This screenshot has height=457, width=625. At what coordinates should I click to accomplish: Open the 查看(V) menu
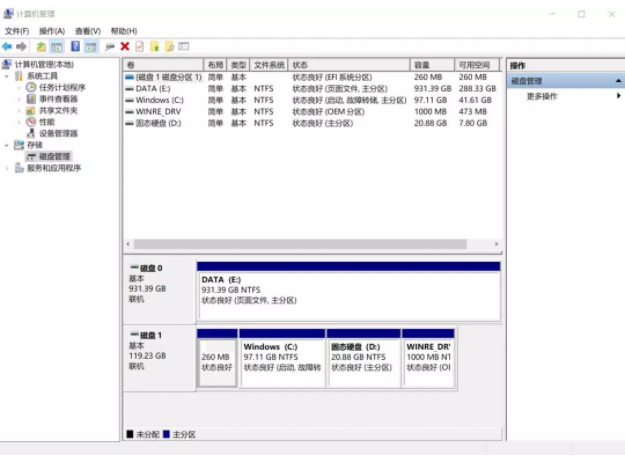pyautogui.click(x=88, y=31)
